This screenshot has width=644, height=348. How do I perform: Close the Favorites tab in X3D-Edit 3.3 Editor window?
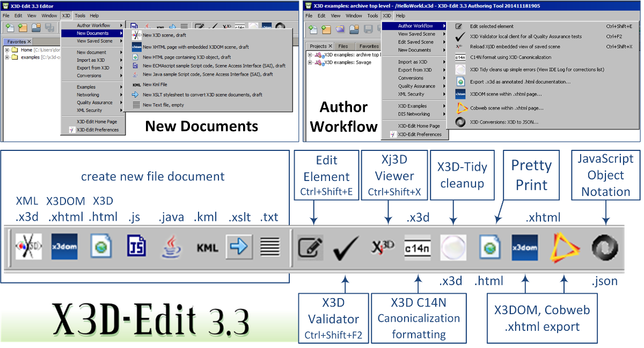point(29,41)
